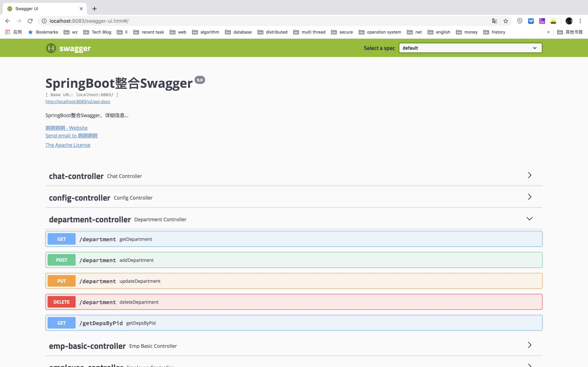Open the apps grid shortcut
Image resolution: width=588 pixels, height=367 pixels.
8,32
